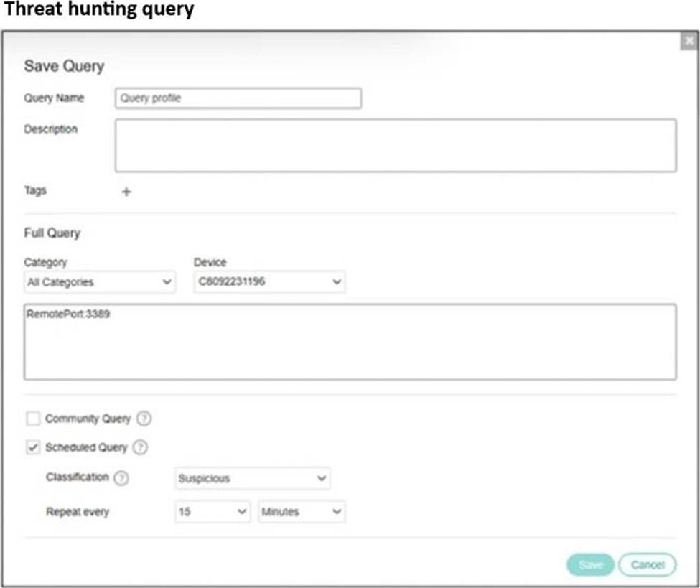Click the Tags label
This screenshot has width=700, height=588.
coord(35,191)
